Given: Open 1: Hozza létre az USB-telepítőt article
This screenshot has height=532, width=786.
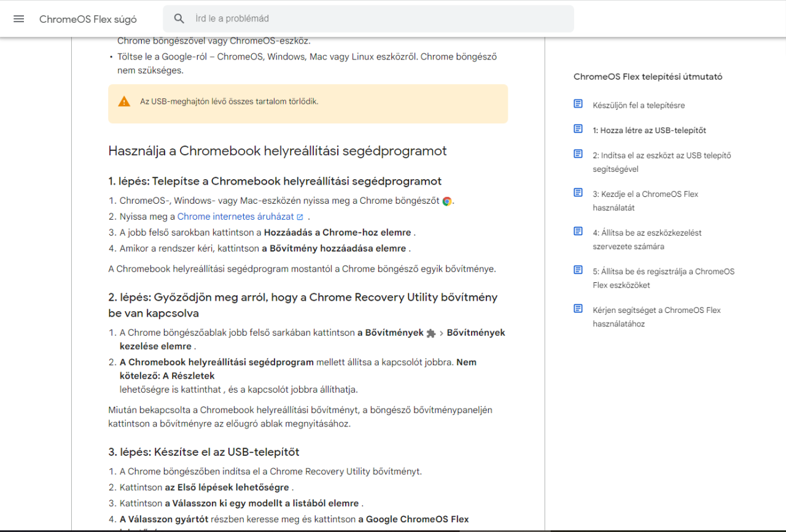Looking at the screenshot, I should coord(649,131).
